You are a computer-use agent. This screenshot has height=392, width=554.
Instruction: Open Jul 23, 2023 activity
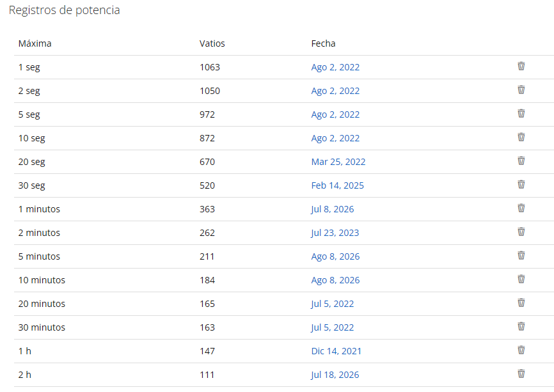tap(335, 233)
